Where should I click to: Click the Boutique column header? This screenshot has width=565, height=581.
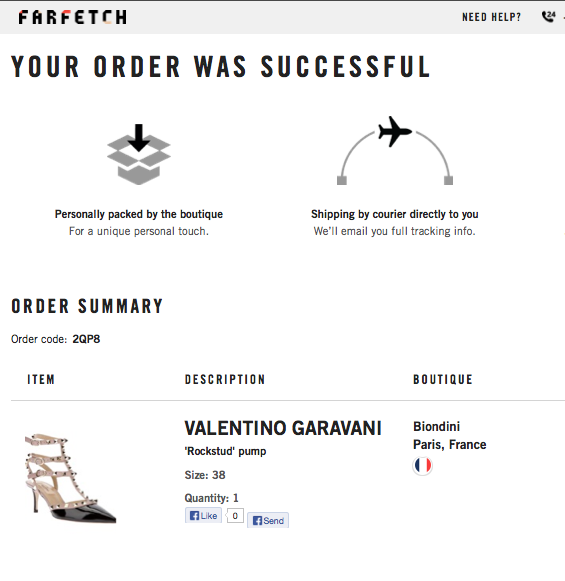click(x=443, y=379)
